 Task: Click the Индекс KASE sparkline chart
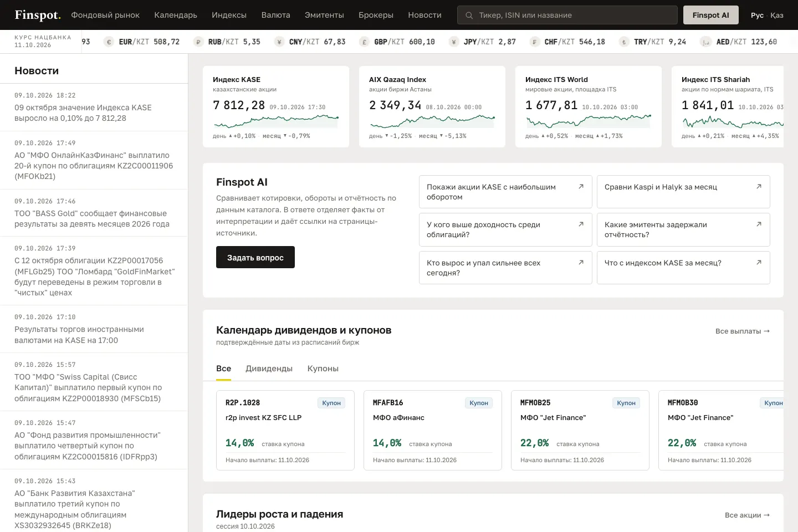(x=276, y=121)
